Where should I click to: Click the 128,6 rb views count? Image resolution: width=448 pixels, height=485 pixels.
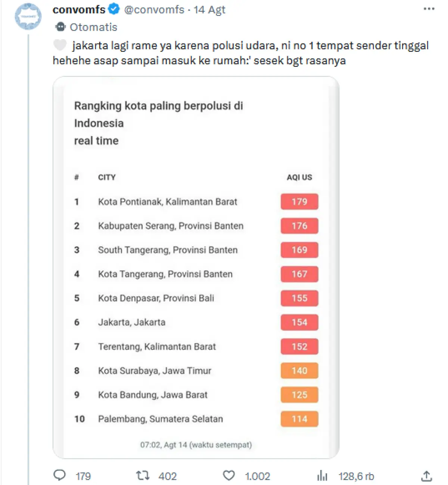[x=356, y=476]
